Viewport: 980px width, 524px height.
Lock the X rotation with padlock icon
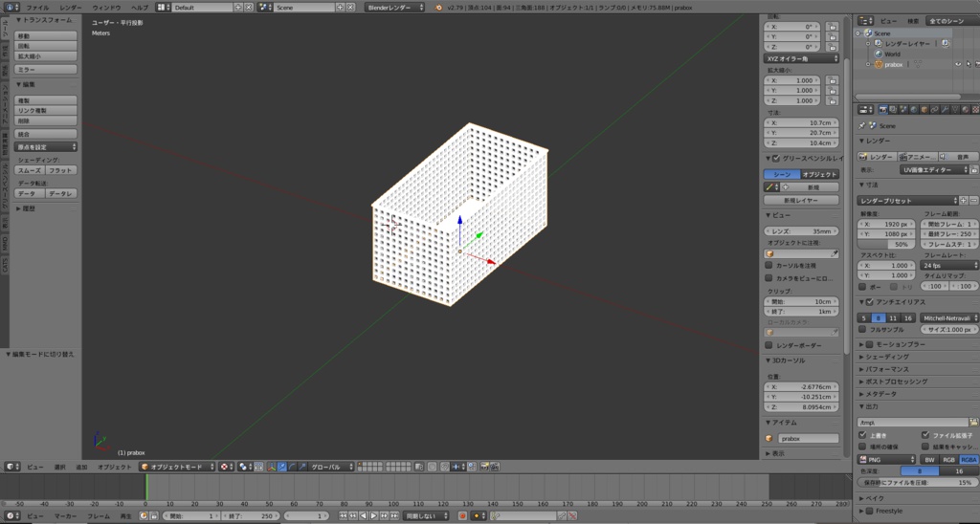(833, 26)
